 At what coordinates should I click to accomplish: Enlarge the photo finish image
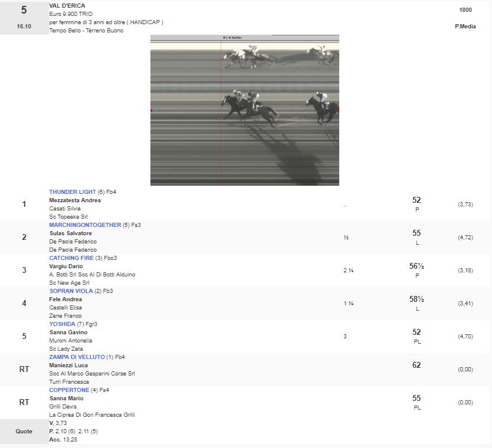point(244,110)
